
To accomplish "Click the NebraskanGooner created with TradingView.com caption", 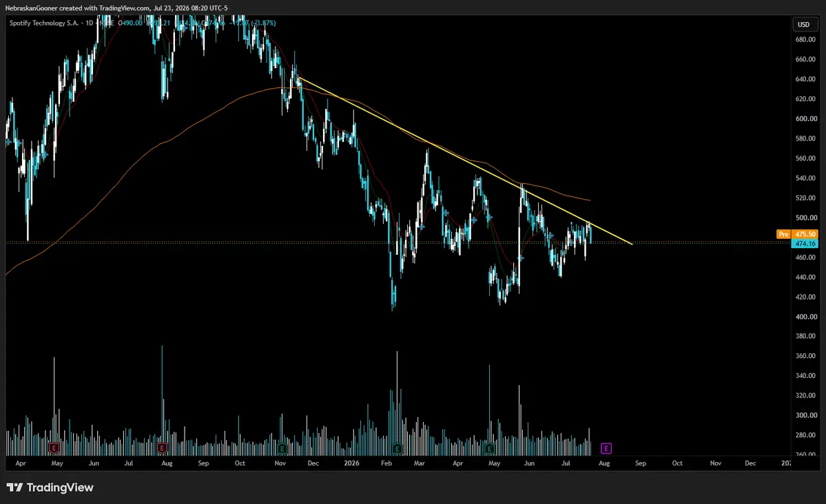I will point(116,8).
